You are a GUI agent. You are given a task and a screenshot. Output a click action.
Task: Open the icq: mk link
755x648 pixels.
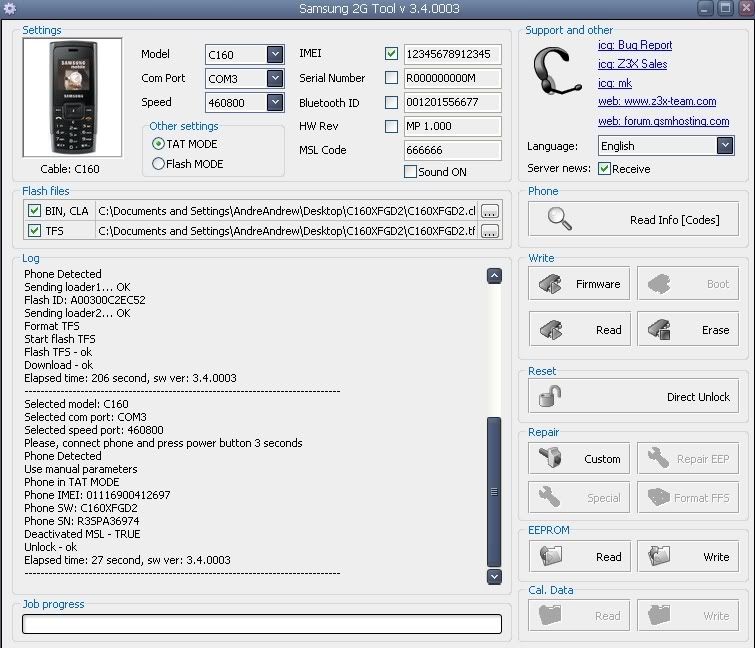tap(615, 83)
